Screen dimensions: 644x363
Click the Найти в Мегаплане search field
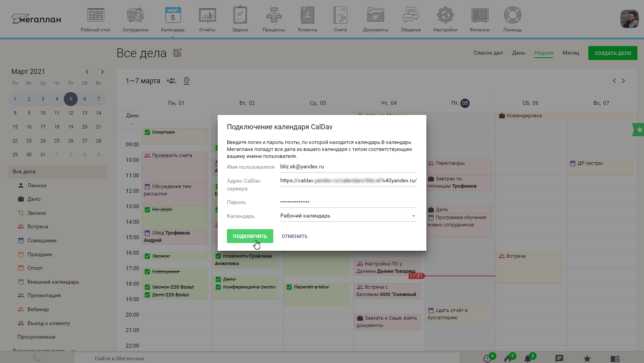[267, 358]
